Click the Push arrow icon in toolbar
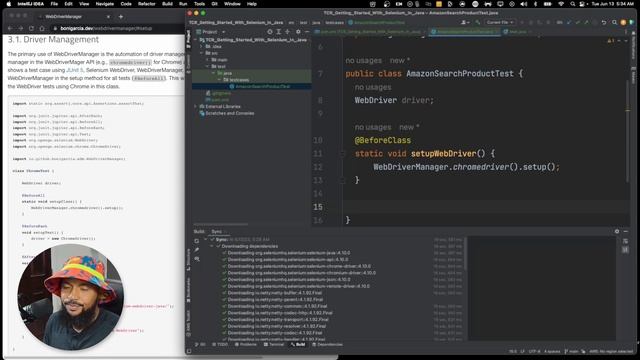The width and height of the screenshot is (640, 360). click(x=586, y=22)
